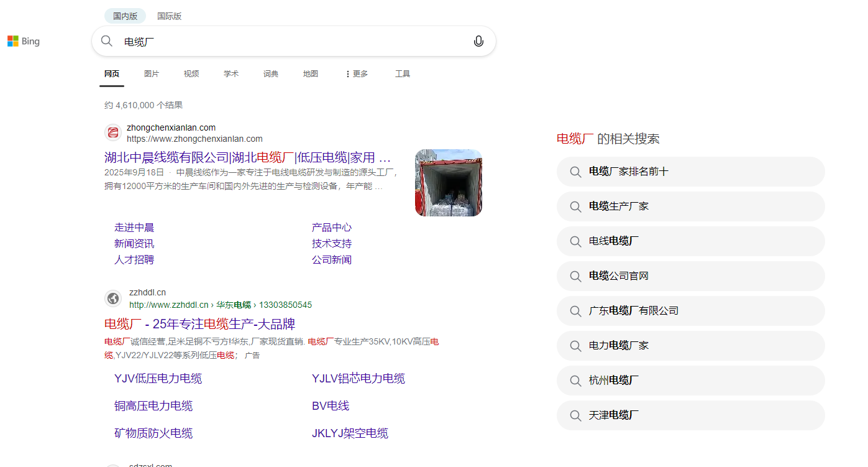The height and width of the screenshot is (467, 868).
Task: Click the zhongchenxianlan.com site favicon
Action: 113,132
